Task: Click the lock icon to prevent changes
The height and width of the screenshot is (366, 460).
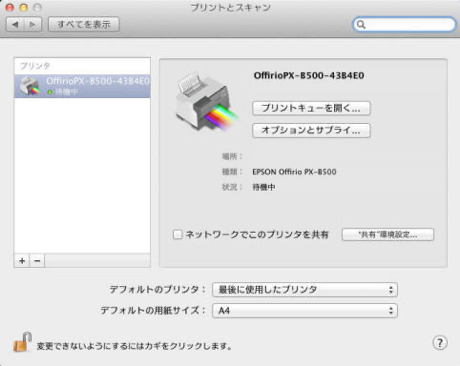Action: (22, 342)
